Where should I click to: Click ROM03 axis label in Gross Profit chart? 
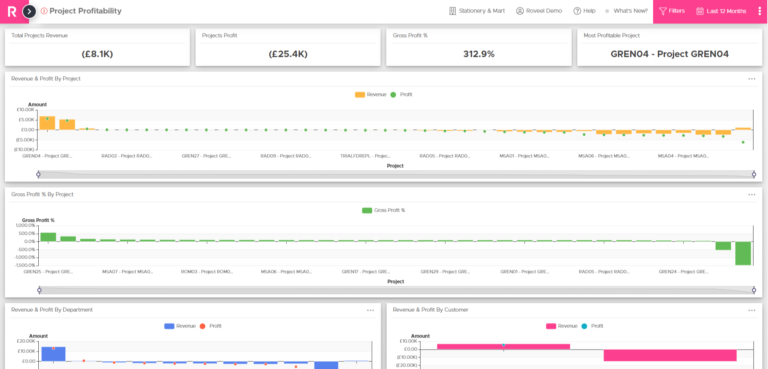coord(207,271)
